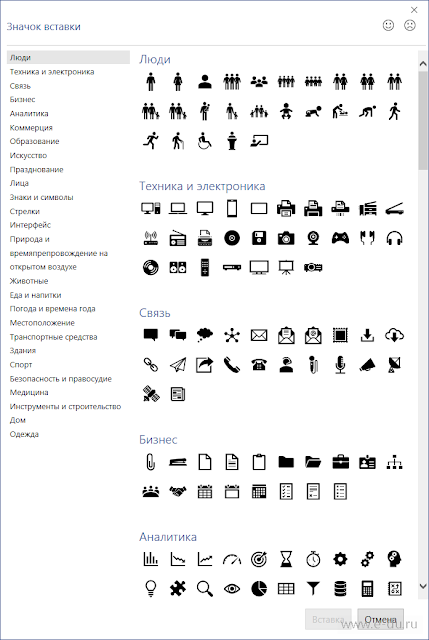Viewport: 429px width, 640px height.
Task: Send a frown with the sad face icon
Action: point(409,25)
